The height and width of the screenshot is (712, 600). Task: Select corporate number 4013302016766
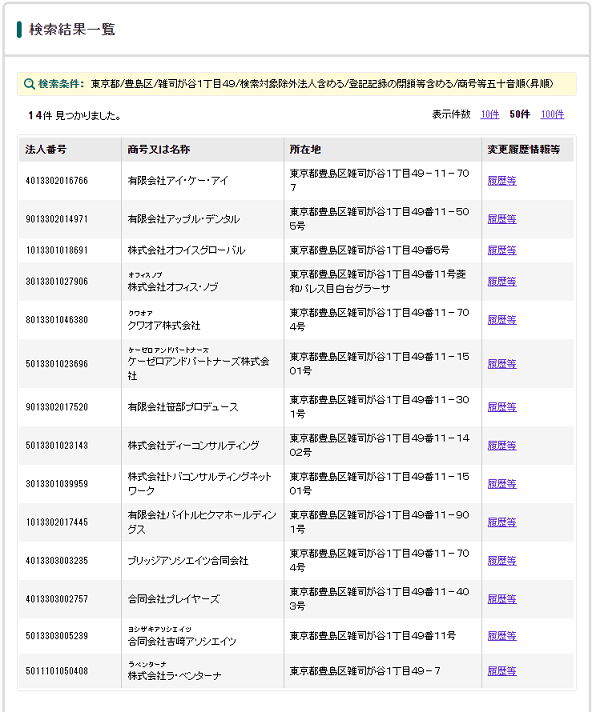point(57,181)
